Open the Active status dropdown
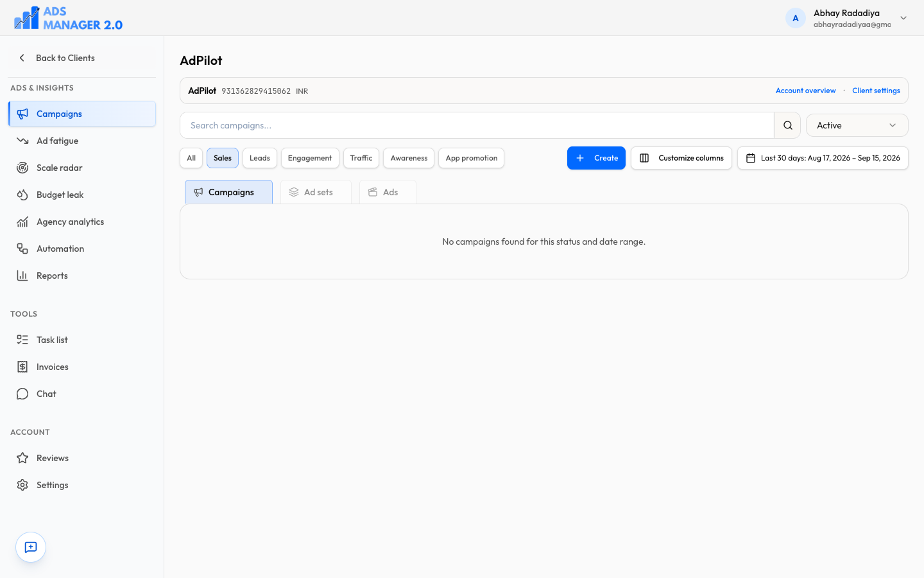The width and height of the screenshot is (924, 578). pyautogui.click(x=857, y=125)
